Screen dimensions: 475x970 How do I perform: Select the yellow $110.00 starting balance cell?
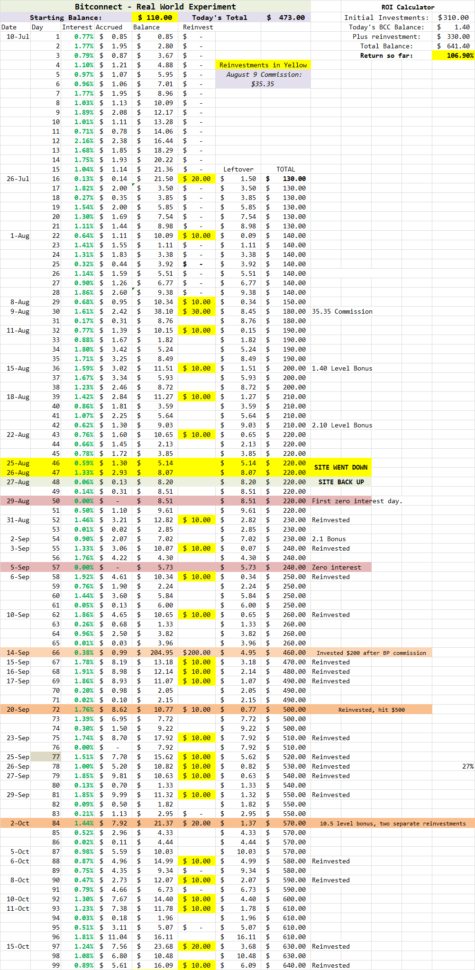[x=156, y=18]
